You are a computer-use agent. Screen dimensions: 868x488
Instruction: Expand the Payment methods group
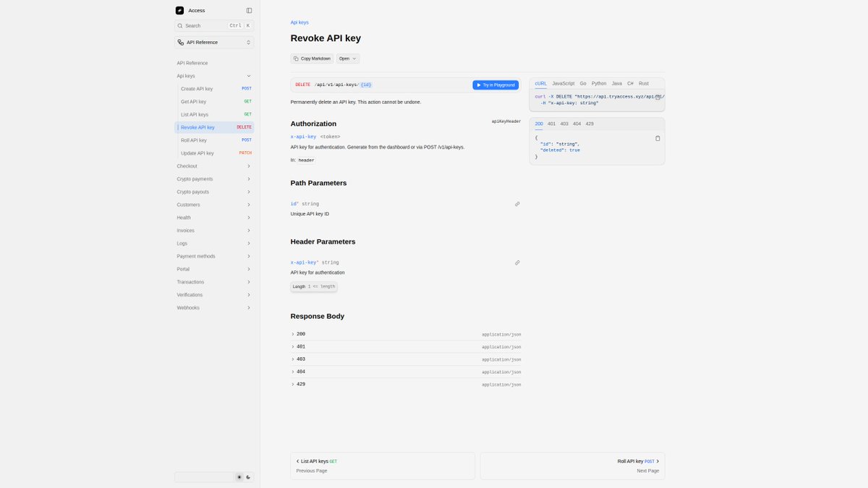(x=214, y=256)
